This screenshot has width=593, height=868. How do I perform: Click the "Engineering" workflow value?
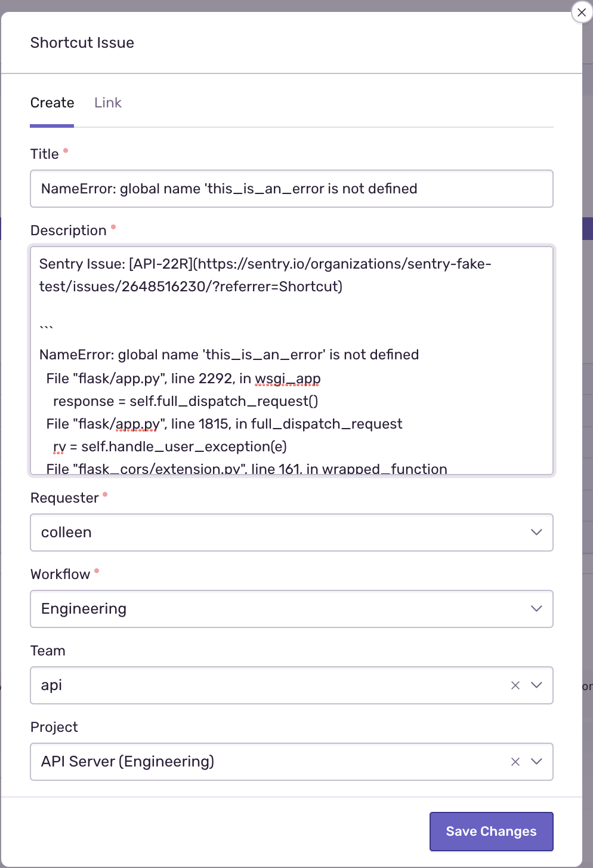(x=84, y=609)
